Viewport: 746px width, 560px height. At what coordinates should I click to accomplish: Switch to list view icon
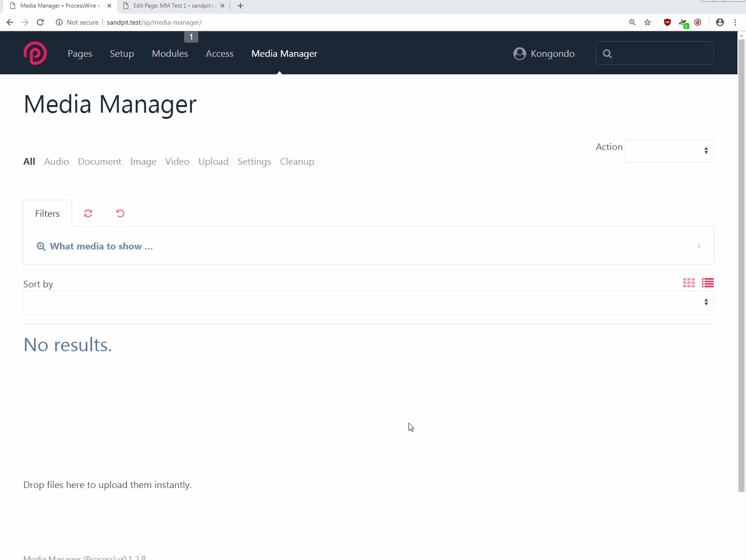(708, 283)
